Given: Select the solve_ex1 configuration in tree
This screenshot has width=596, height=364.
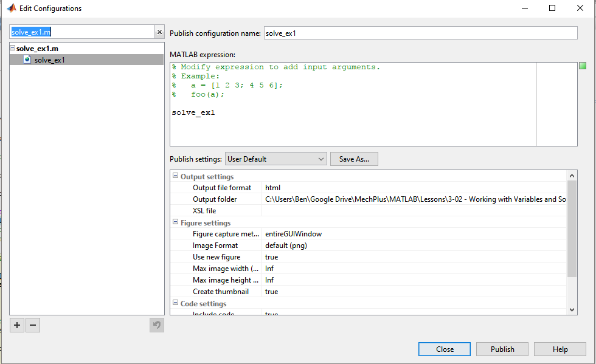Looking at the screenshot, I should point(86,60).
